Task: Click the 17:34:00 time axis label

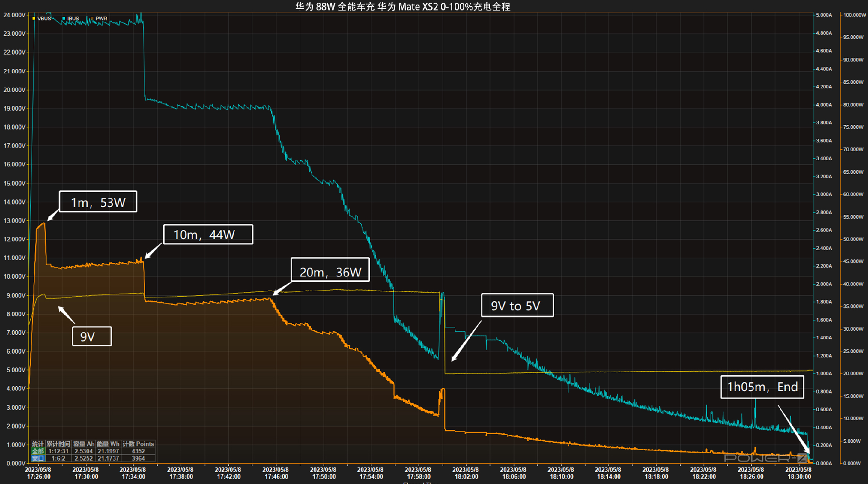Action: click(x=133, y=477)
